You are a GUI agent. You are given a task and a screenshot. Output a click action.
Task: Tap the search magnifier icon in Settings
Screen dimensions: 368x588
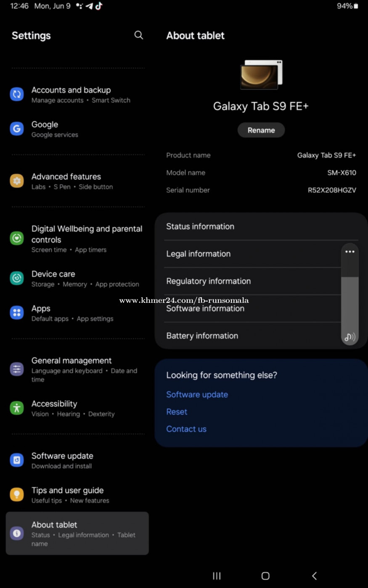pos(138,35)
